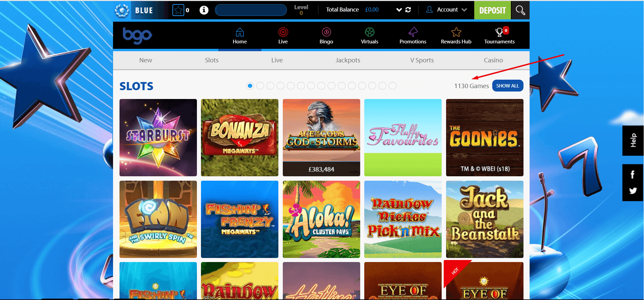This screenshot has width=644, height=300.
Task: Select the sixth slots carousel page dot
Action: pos(301,86)
